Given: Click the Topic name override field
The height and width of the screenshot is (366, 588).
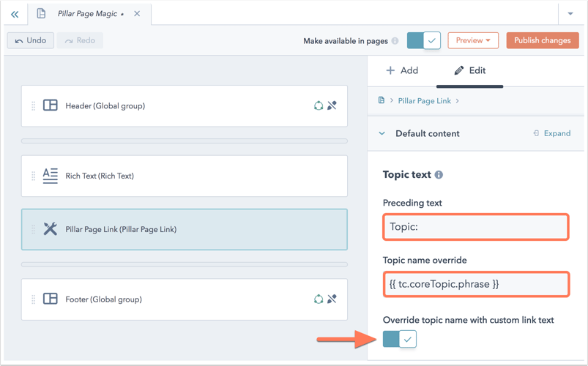Looking at the screenshot, I should click(x=476, y=284).
